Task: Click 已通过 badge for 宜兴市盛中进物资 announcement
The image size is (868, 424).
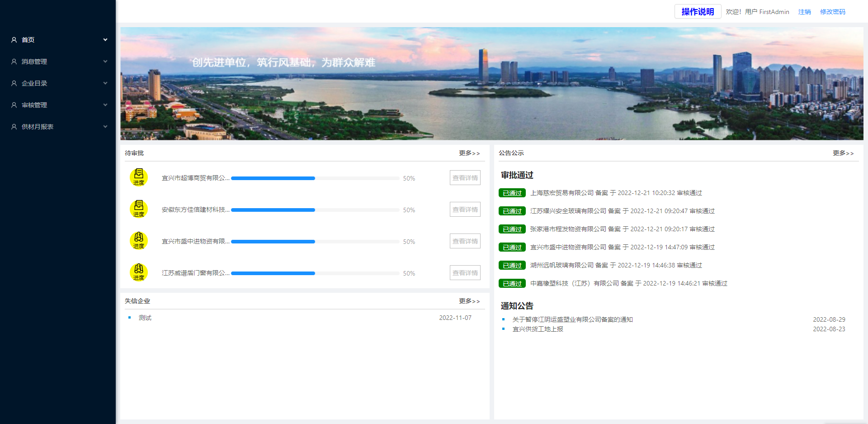Action: click(512, 247)
